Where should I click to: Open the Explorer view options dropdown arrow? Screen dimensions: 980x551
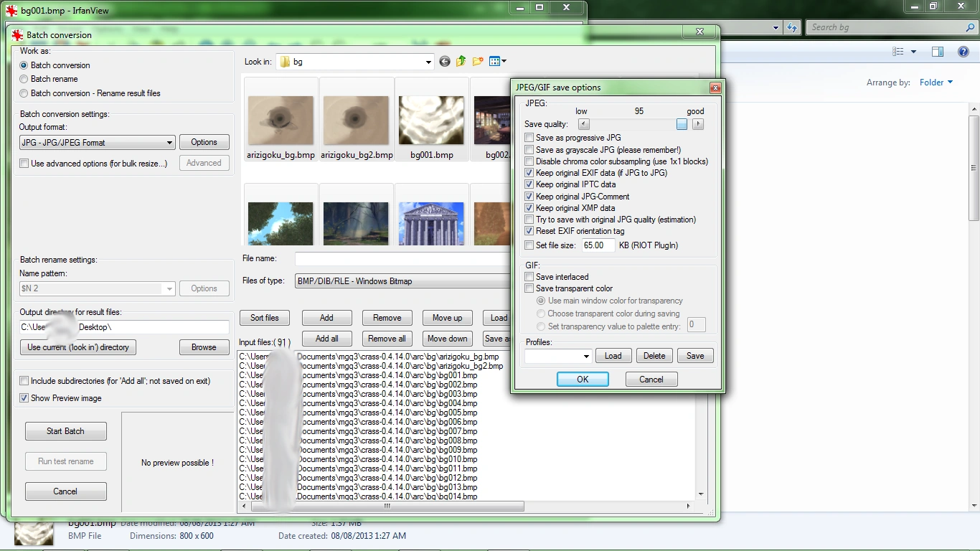point(913,52)
